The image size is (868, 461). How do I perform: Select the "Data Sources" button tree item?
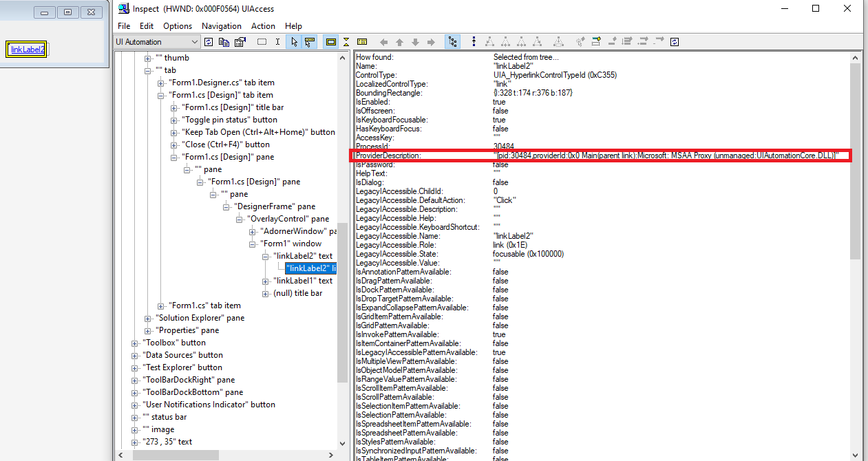(x=182, y=355)
